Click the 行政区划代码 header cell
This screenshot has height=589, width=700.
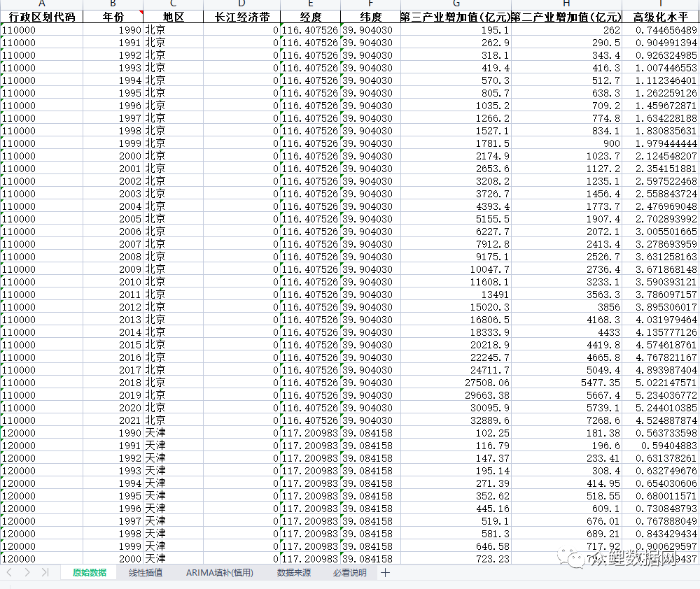click(41, 17)
